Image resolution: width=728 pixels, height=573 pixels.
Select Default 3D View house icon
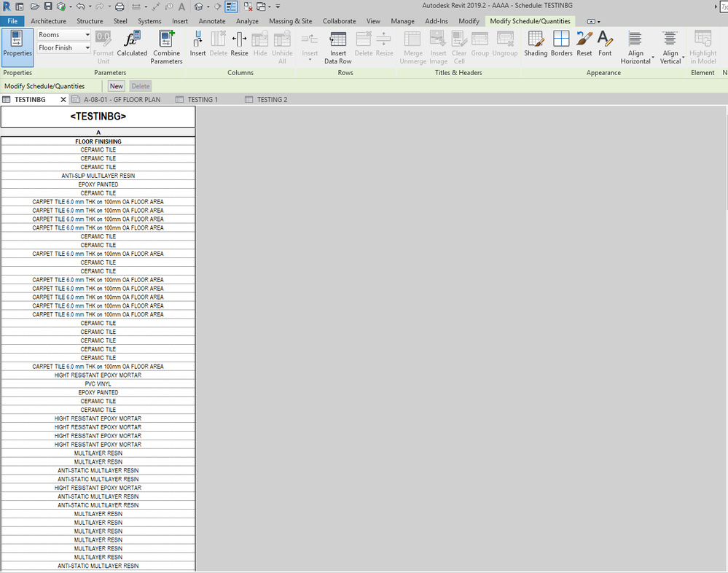tap(199, 7)
